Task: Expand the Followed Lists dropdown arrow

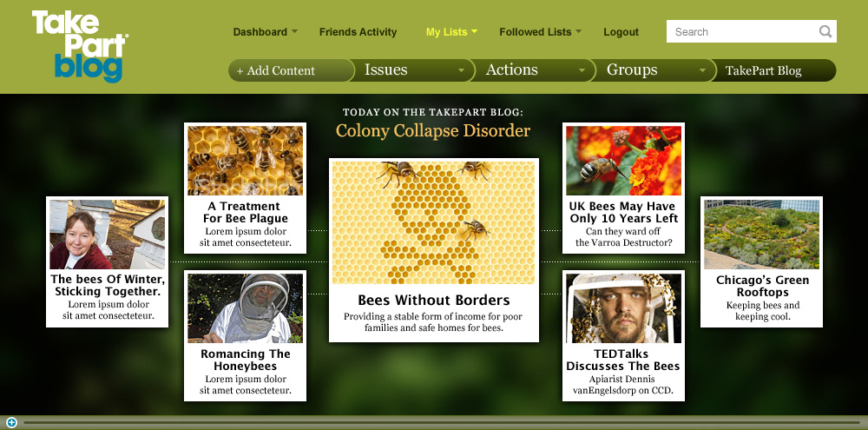Action: [x=578, y=31]
